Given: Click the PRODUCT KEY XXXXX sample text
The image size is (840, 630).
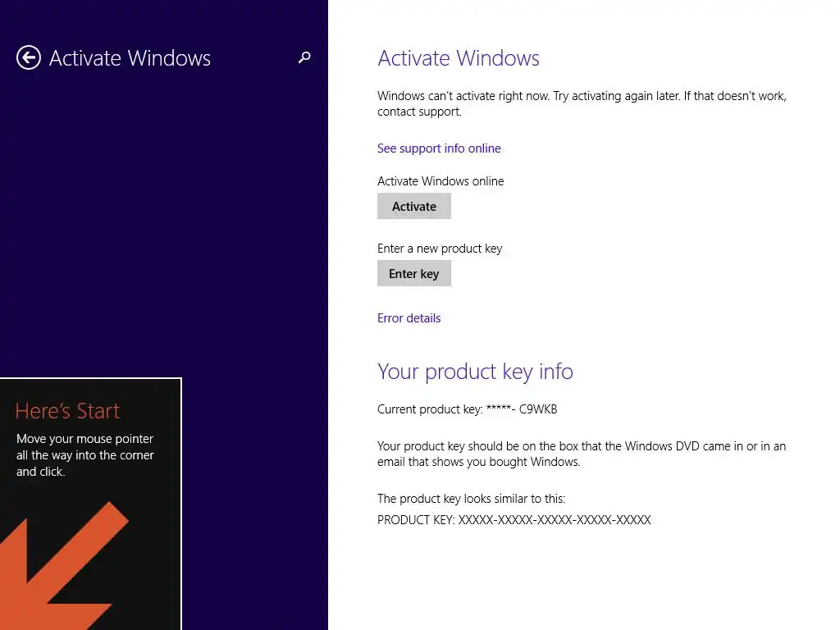Looking at the screenshot, I should click(514, 519).
